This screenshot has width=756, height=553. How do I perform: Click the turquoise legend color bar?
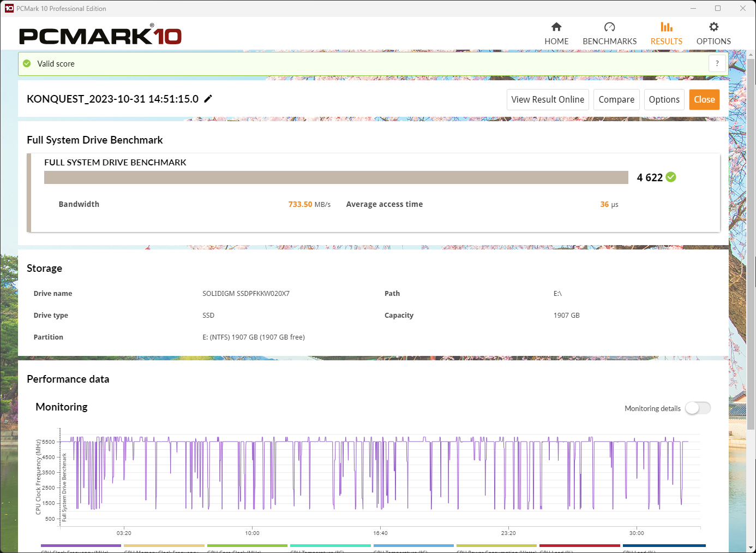click(x=331, y=545)
